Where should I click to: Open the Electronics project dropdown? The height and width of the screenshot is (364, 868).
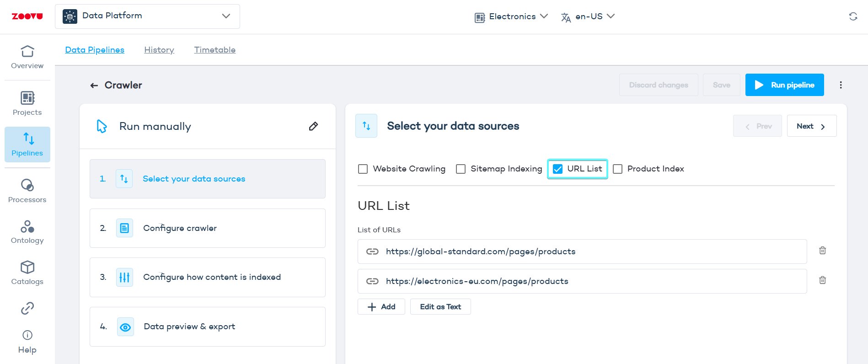[511, 17]
